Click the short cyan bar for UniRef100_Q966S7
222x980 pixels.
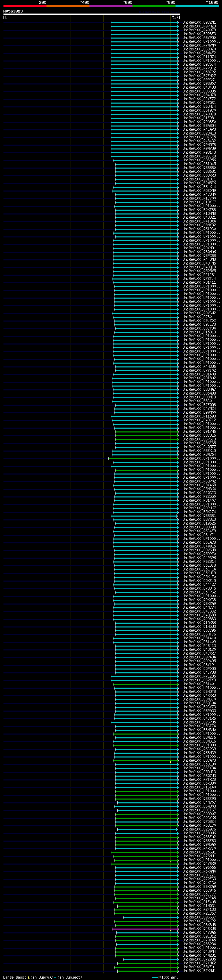pos(150,917)
